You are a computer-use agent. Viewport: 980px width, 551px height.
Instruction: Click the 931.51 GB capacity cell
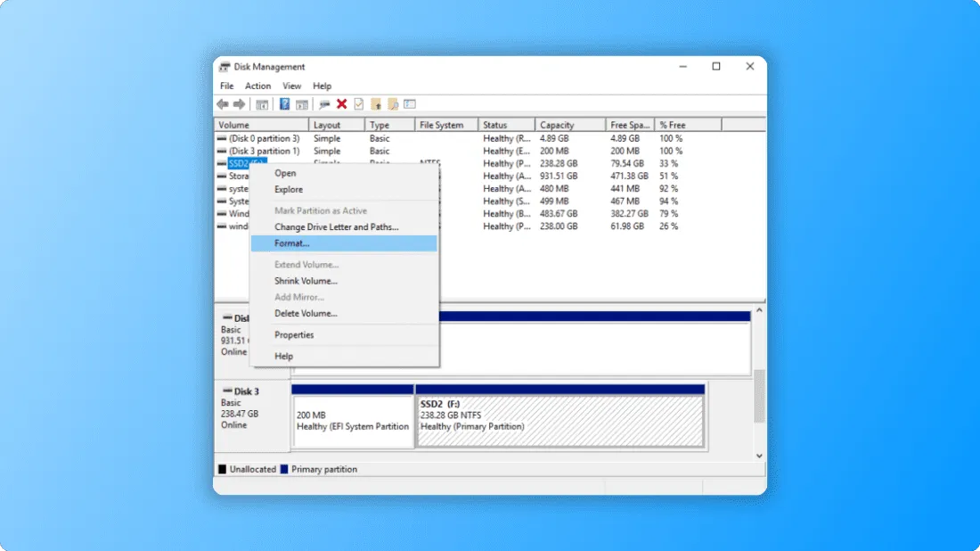pyautogui.click(x=558, y=176)
